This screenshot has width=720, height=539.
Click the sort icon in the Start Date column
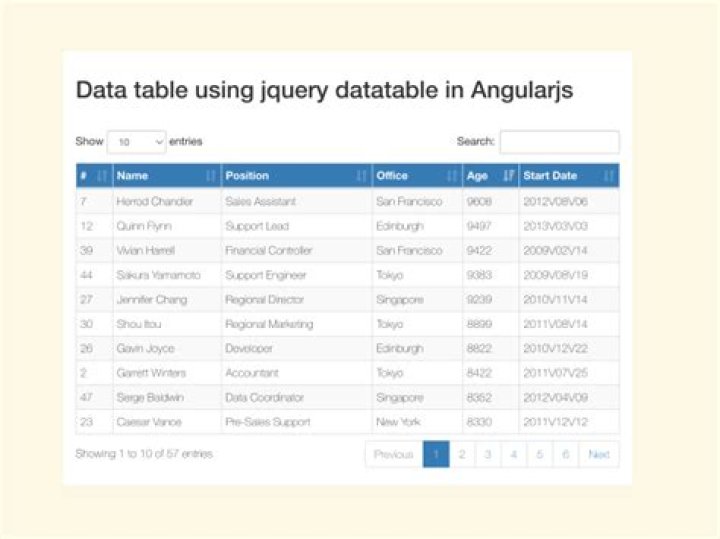point(608,176)
